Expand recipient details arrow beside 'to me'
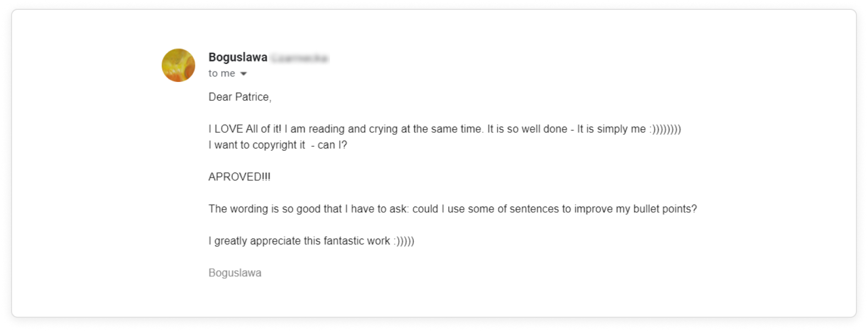868x331 pixels. click(x=244, y=74)
